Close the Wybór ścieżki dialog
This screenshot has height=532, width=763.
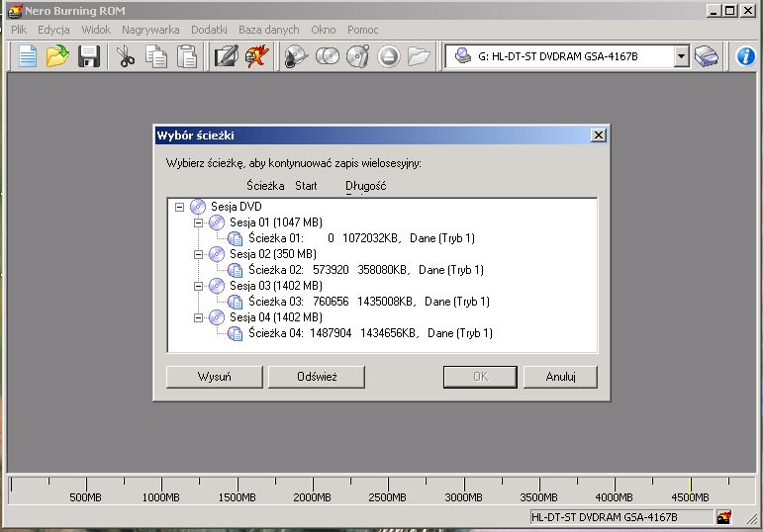point(599,135)
